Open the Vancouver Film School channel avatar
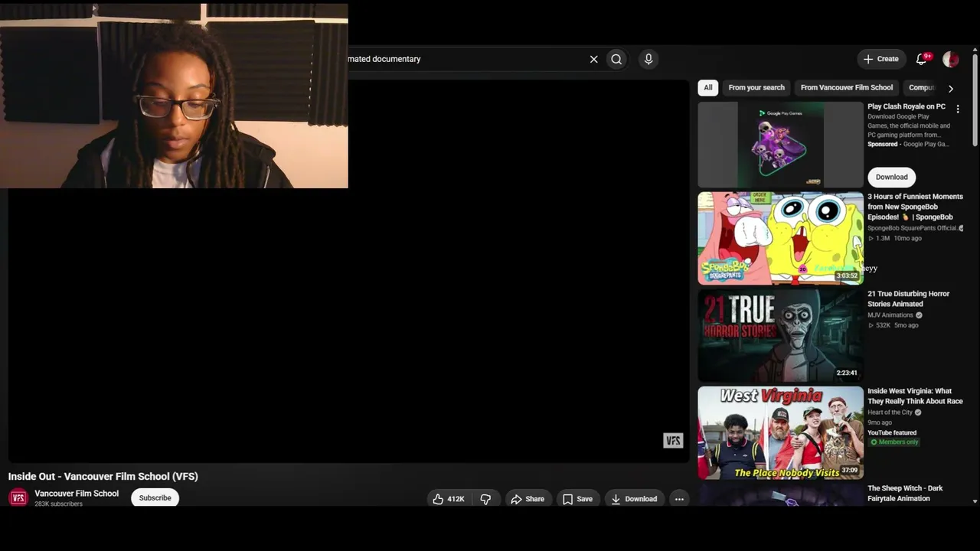This screenshot has width=980, height=551. click(18, 498)
